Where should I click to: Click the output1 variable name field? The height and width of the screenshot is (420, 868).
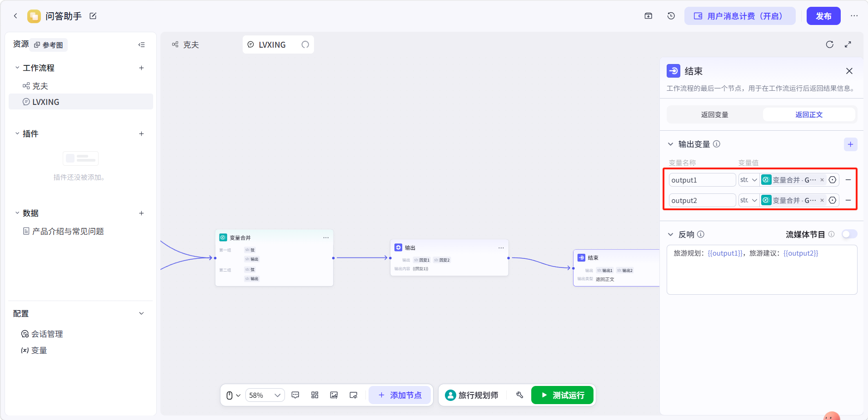tap(702, 180)
